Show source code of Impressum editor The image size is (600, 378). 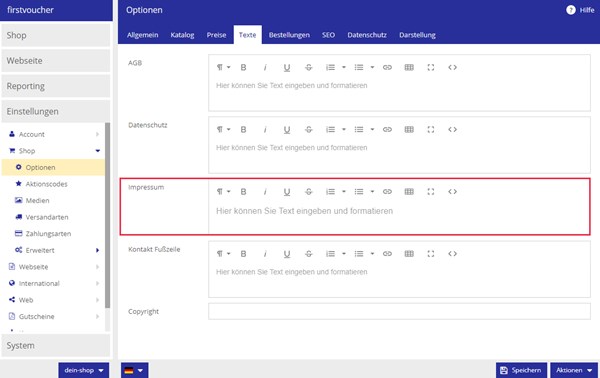452,192
